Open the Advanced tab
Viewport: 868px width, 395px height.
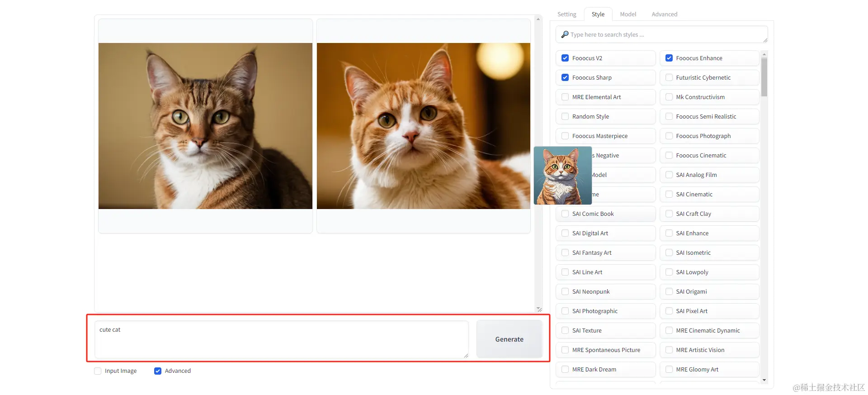click(665, 14)
